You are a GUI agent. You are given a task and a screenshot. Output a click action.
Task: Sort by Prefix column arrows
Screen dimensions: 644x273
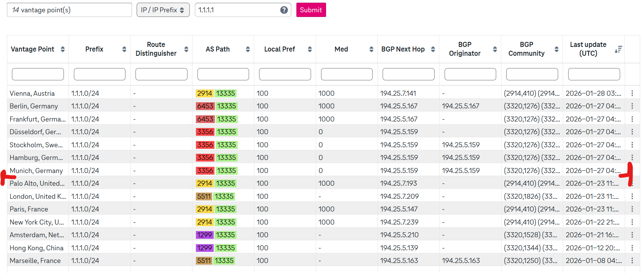[x=124, y=49]
